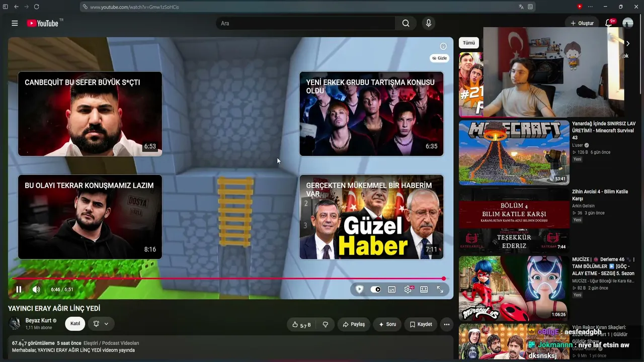This screenshot has width=644, height=362.
Task: Click the Katıl button
Action: coord(75,324)
